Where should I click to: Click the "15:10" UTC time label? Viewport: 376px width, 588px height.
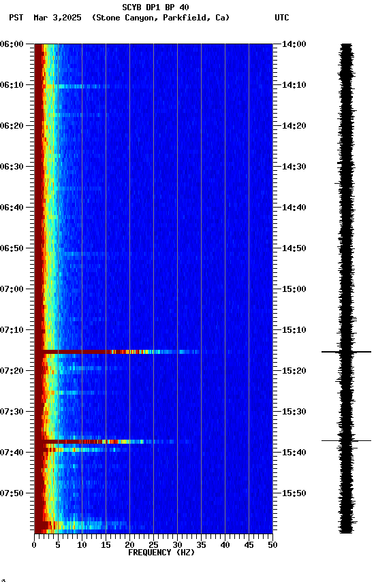pyautogui.click(x=294, y=330)
